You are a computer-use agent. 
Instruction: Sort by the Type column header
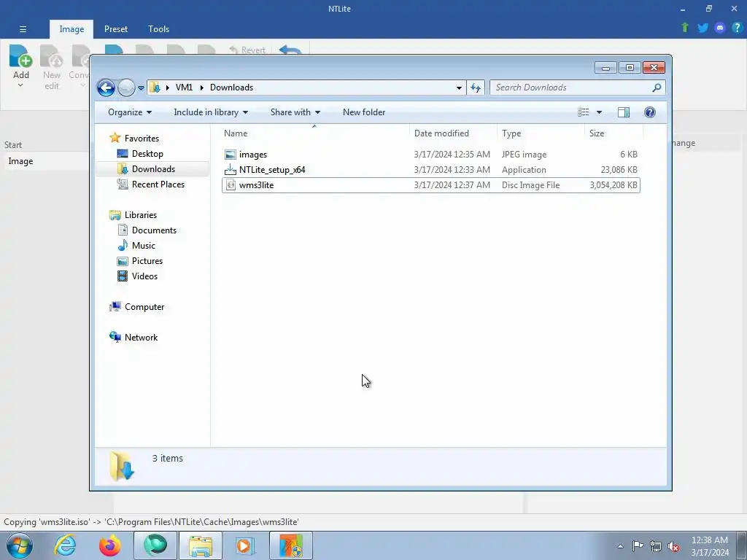[x=541, y=133]
